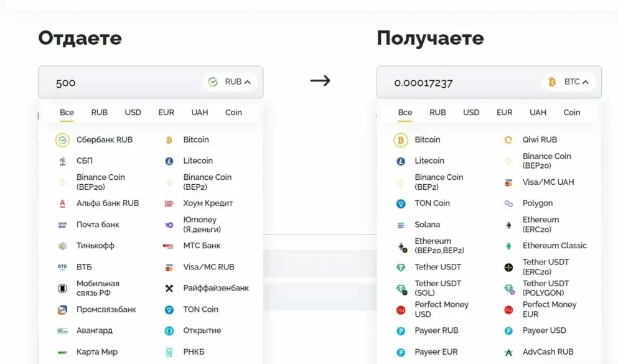The width and height of the screenshot is (618, 364).
Task: Click the Ethereum Classic logo icon
Action: tap(508, 246)
